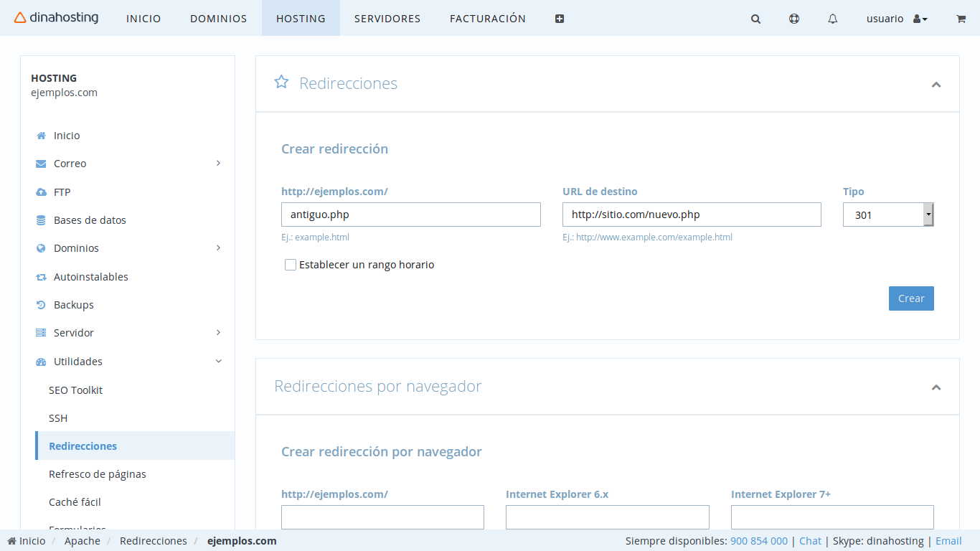Image resolution: width=980 pixels, height=551 pixels.
Task: Enable the Establecer un rango horario checkbox
Action: coord(291,265)
